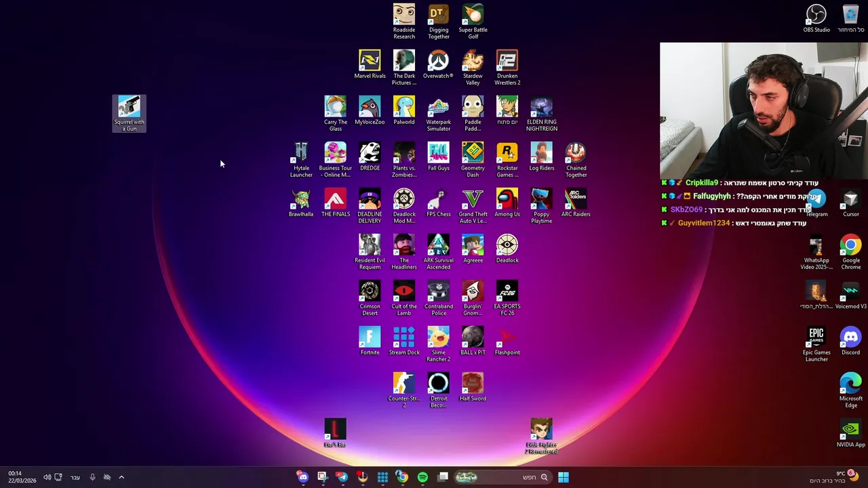The height and width of the screenshot is (488, 868).
Task: Select Waterpark Simulator shortcut
Action: tap(439, 114)
